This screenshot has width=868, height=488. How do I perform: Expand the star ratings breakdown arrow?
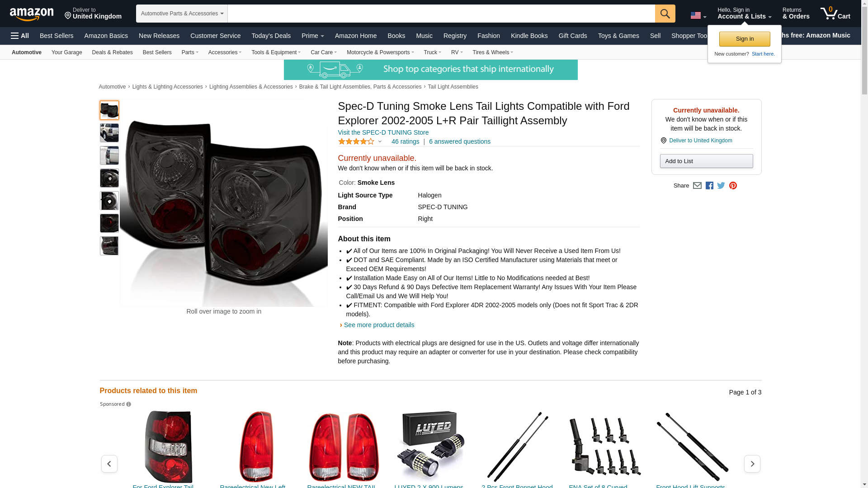[380, 141]
